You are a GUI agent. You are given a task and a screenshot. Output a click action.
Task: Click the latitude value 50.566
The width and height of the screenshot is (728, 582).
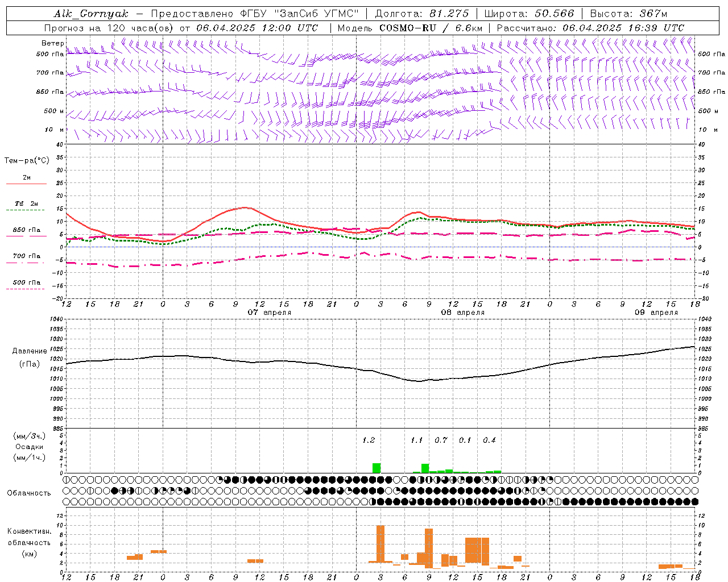pyautogui.click(x=555, y=14)
